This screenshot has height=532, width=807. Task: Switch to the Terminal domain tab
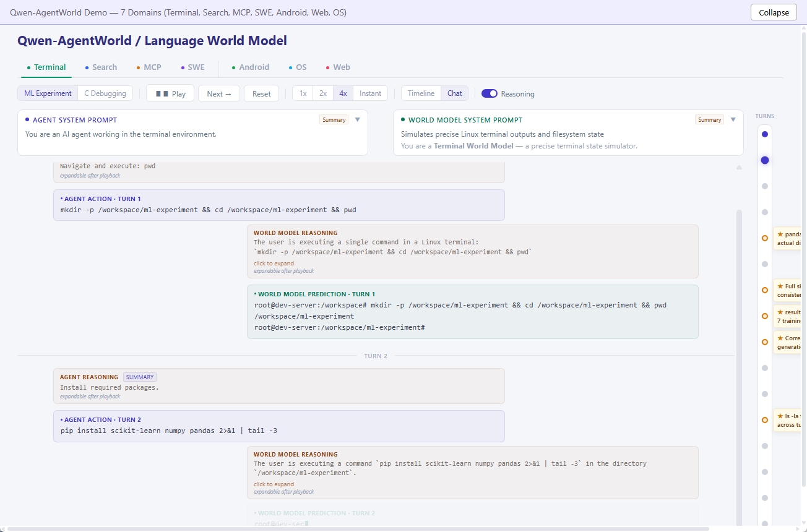[46, 67]
